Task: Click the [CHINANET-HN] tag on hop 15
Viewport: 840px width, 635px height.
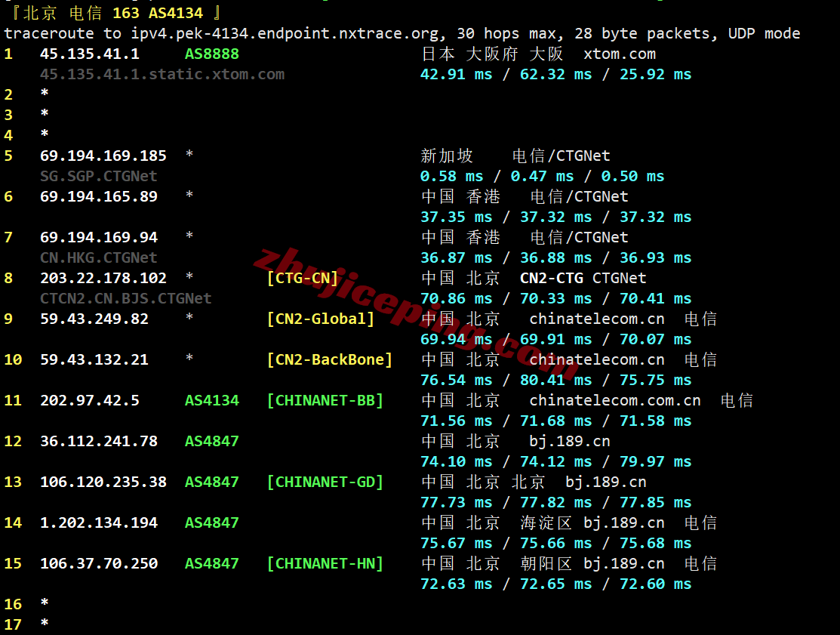Action: (325, 563)
